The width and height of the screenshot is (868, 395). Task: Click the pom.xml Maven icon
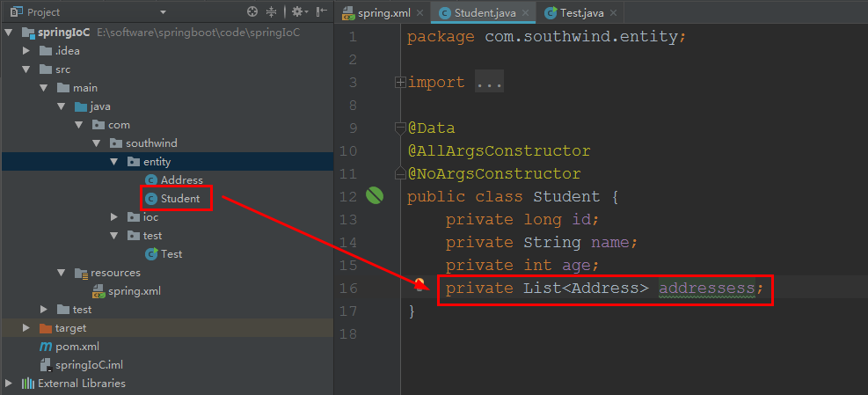(46, 347)
